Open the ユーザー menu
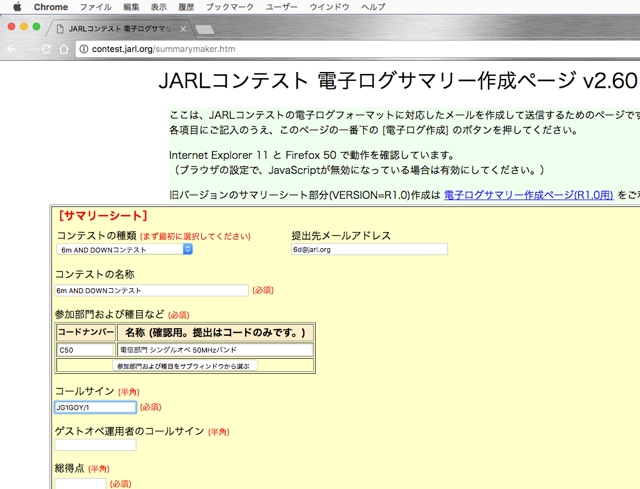The image size is (640, 489). click(282, 7)
